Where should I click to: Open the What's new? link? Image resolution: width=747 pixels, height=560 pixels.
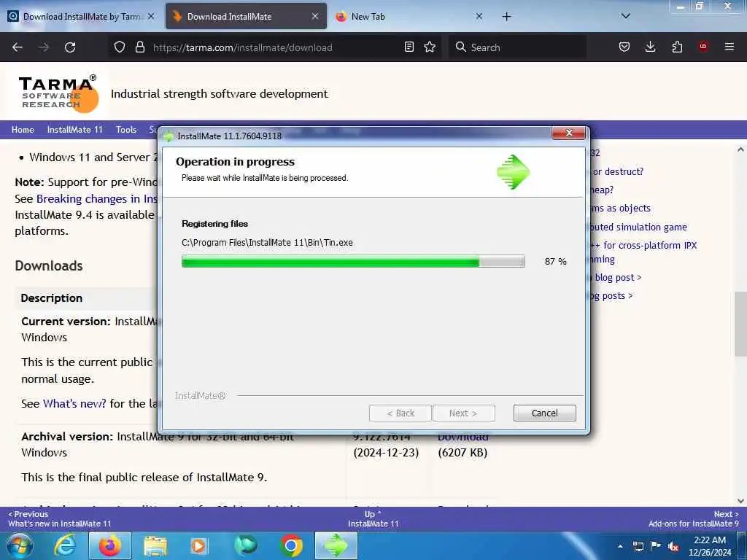(x=75, y=403)
